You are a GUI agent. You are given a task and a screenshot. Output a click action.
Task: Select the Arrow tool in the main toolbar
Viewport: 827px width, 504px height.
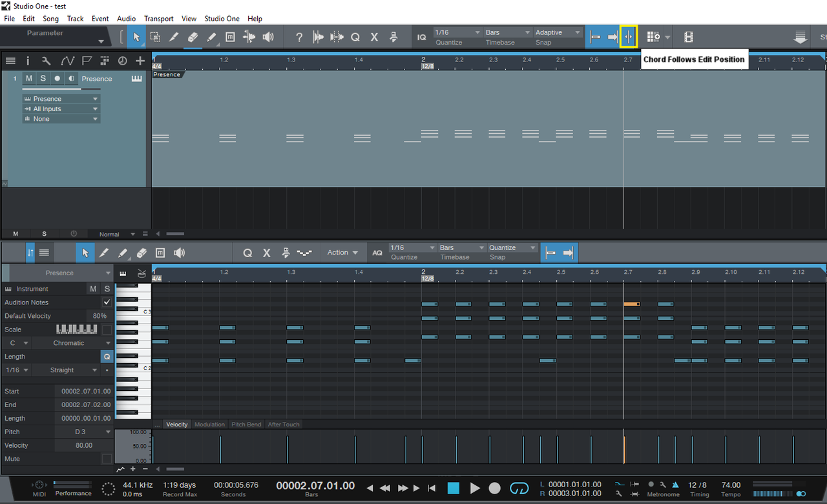[x=136, y=37]
